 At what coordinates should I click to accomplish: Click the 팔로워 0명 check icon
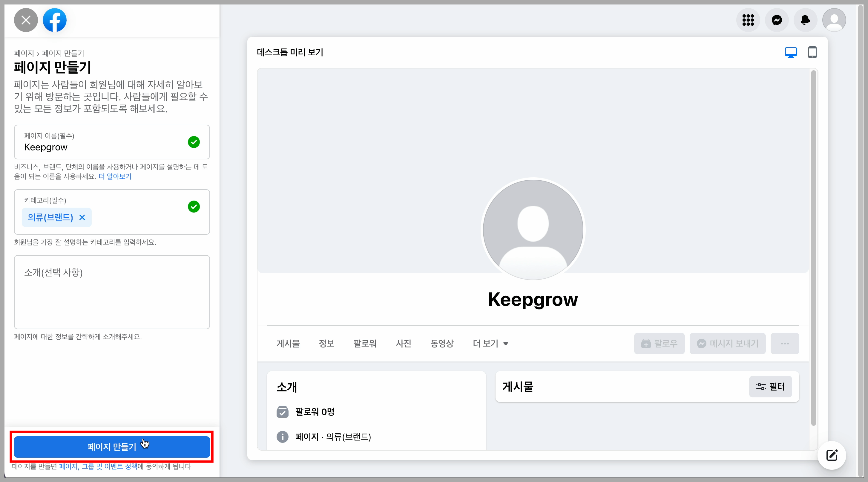(282, 412)
